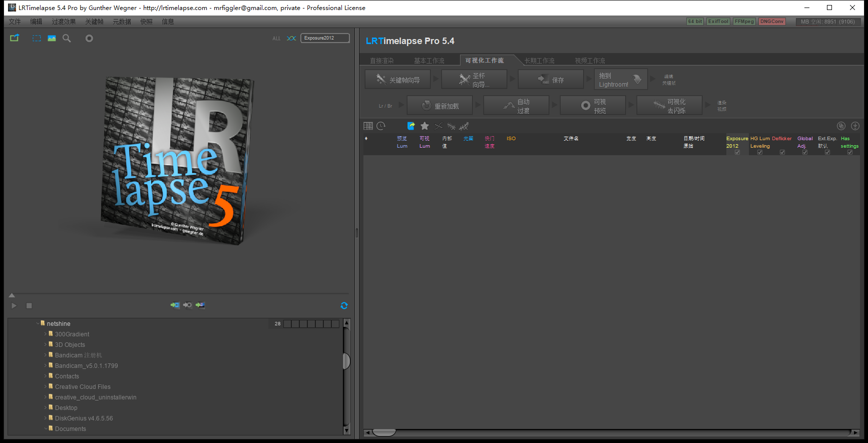The height and width of the screenshot is (443, 868).
Task: Open the 关键帧 menu
Action: [x=94, y=22]
